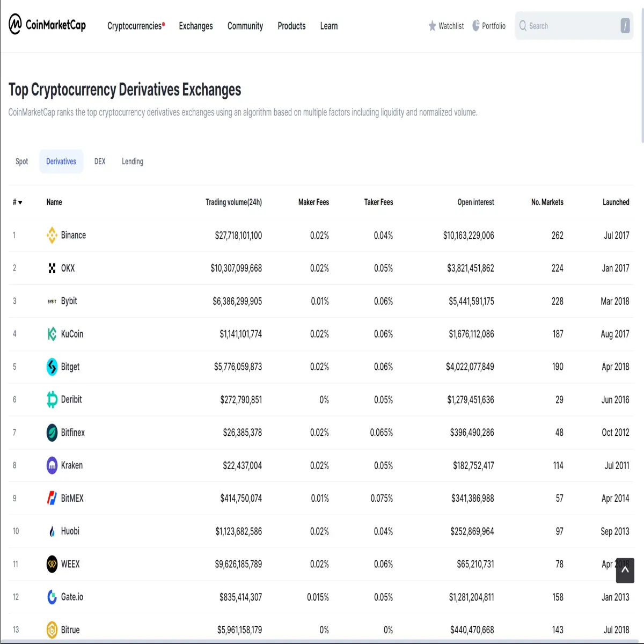644x644 pixels.
Task: Click the Huobi logo icon
Action: (52, 531)
